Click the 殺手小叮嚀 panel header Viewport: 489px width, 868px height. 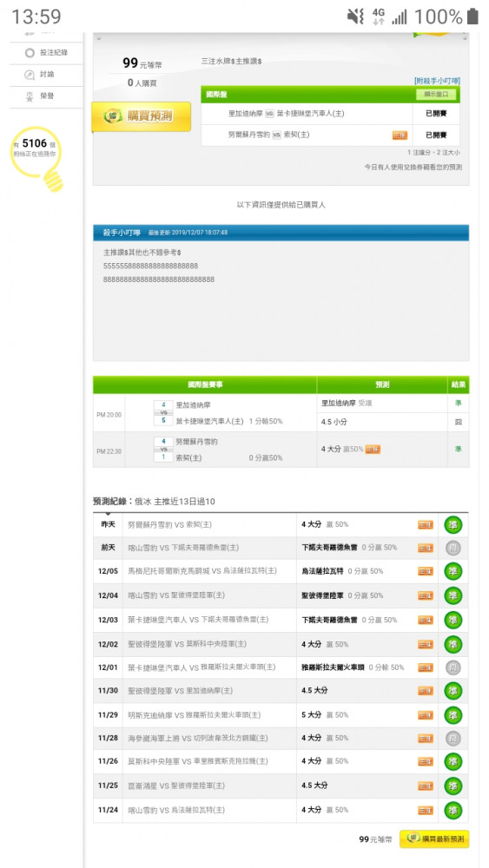click(x=281, y=233)
